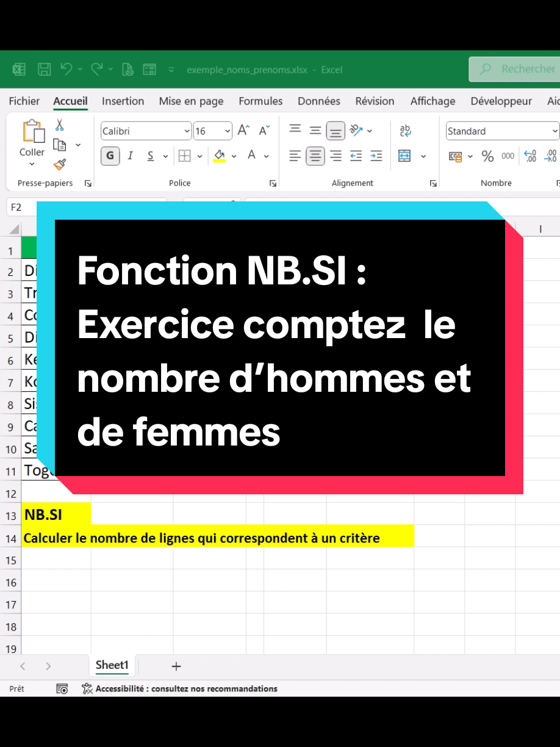
Task: Decrease the indent
Action: [356, 156]
